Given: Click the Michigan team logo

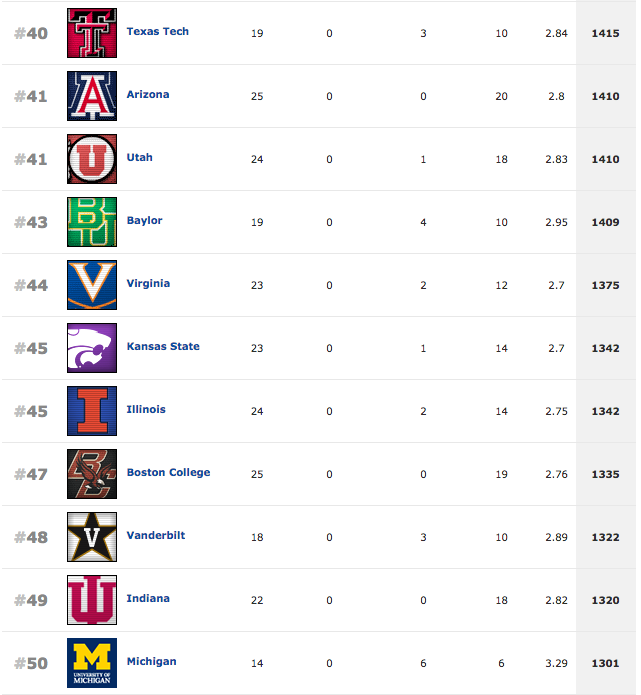Looking at the screenshot, I should click(92, 663).
